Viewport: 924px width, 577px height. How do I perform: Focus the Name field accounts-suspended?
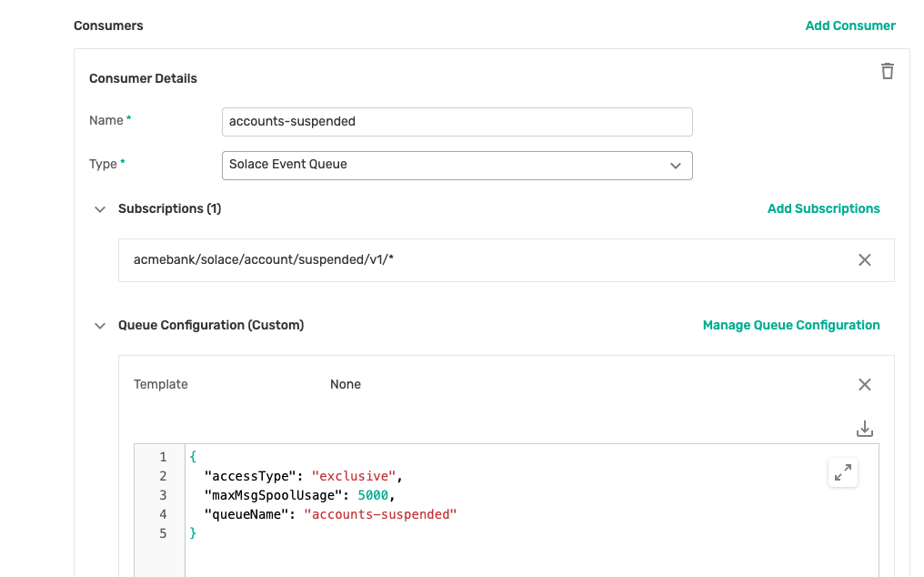click(x=457, y=121)
